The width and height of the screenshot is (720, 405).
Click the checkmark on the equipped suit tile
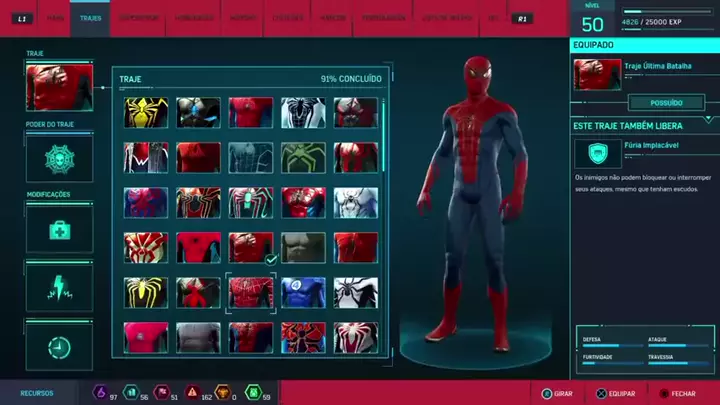click(271, 260)
